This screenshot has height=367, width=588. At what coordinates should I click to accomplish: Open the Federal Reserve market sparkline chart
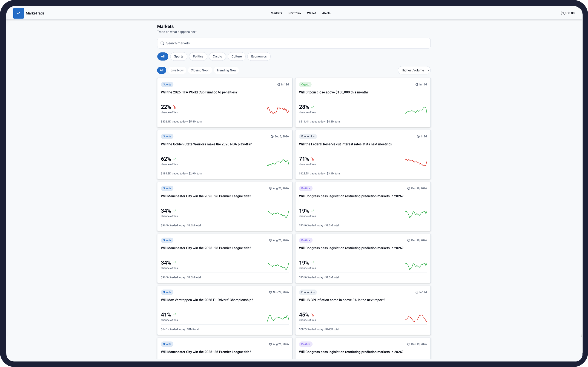point(416,162)
